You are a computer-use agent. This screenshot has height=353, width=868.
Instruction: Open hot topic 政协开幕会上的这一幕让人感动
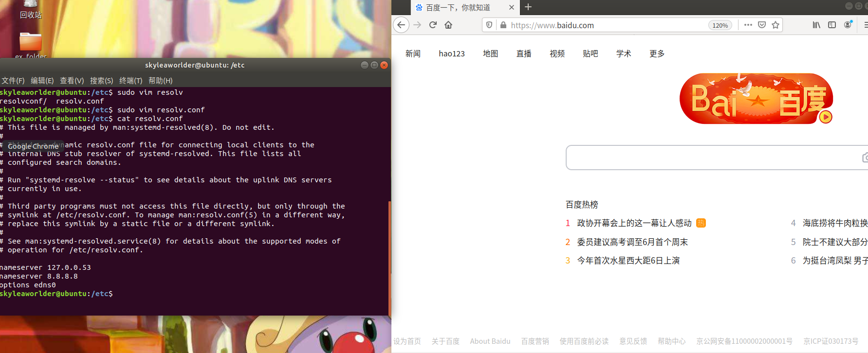point(634,223)
